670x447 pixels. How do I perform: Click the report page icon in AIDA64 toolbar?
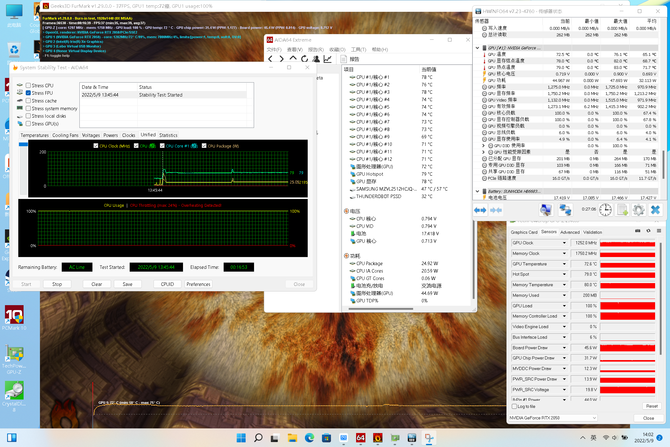coord(343,59)
